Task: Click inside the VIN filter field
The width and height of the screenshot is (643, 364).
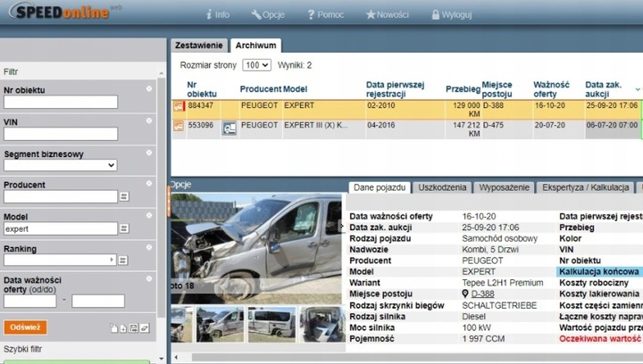Action: [61, 134]
